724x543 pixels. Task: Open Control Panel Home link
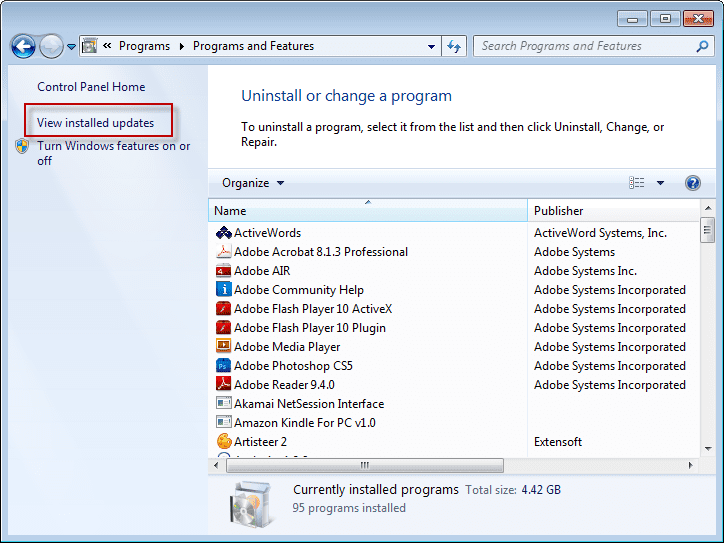[x=91, y=87]
